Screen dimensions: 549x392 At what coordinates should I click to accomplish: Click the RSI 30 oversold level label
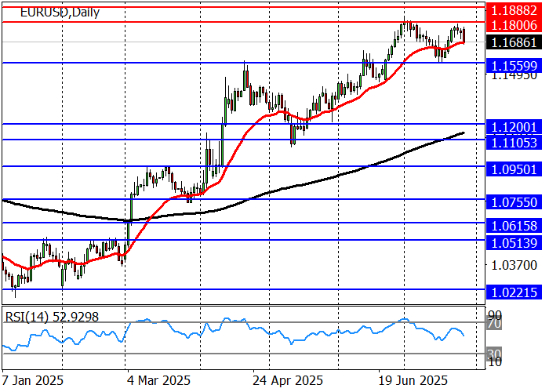point(494,353)
